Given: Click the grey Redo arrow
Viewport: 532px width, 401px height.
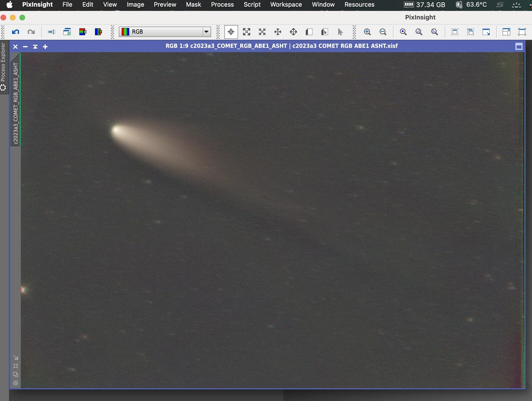Looking at the screenshot, I should (x=31, y=32).
